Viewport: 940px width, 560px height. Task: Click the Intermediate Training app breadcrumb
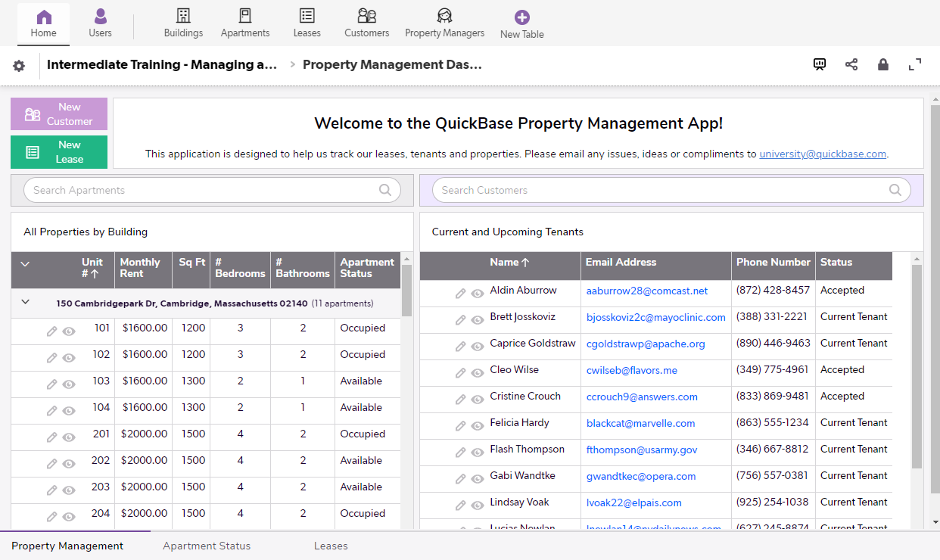[162, 64]
